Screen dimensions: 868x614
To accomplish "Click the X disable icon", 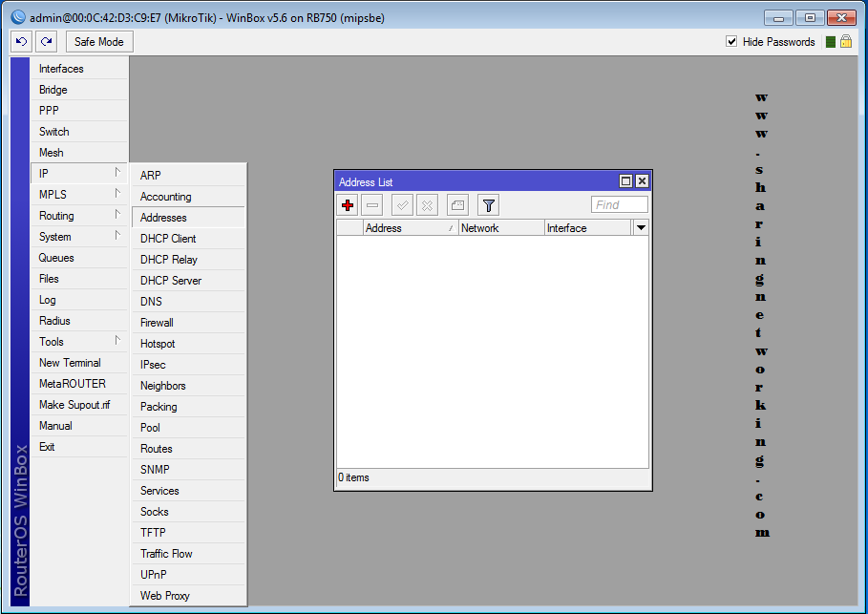I will coord(428,205).
